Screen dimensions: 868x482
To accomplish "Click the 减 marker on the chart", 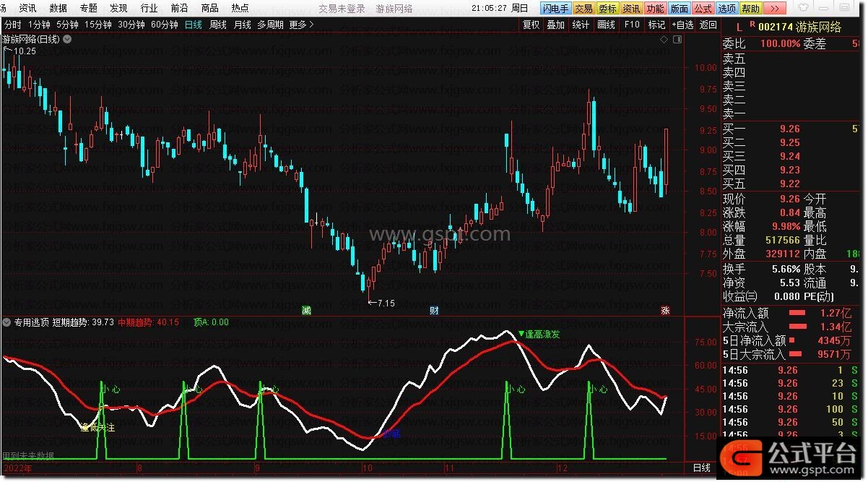I will tap(306, 311).
